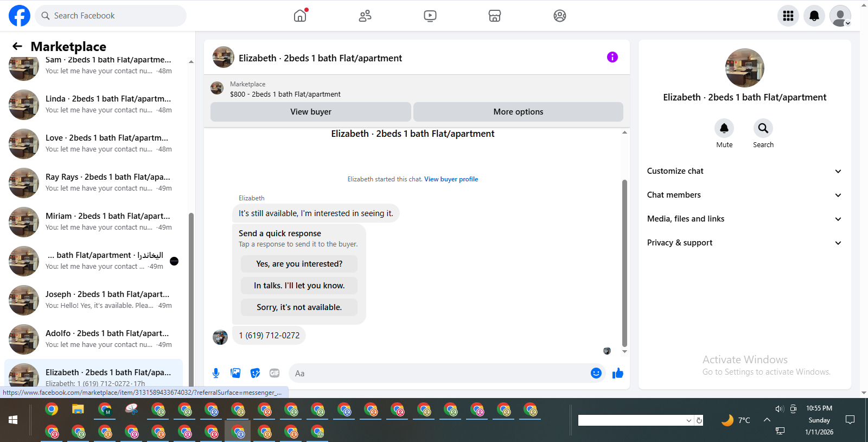
Task: Attach a photo file icon
Action: tap(235, 373)
